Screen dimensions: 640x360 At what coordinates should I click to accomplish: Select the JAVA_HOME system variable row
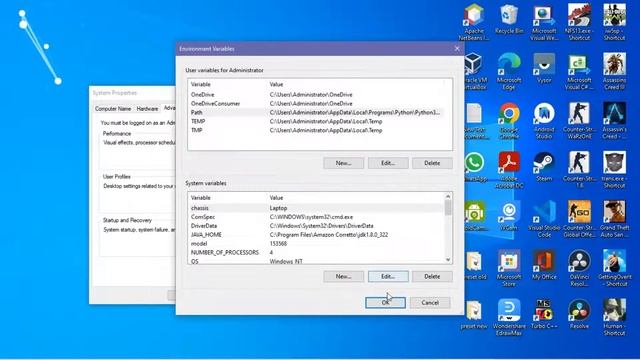(x=316, y=235)
